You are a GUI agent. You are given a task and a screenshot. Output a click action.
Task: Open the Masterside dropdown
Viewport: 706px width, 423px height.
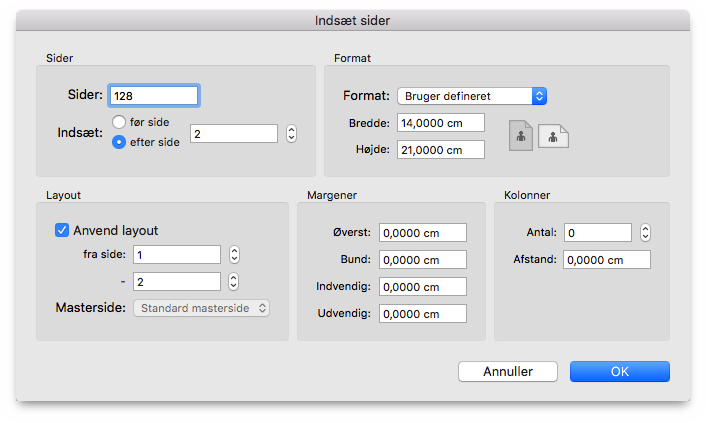(x=201, y=308)
